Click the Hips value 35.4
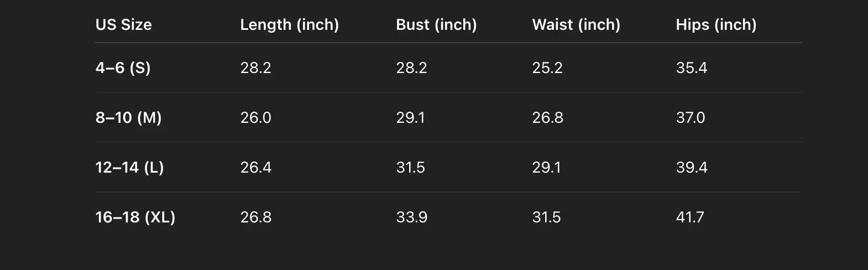 pyautogui.click(x=692, y=68)
